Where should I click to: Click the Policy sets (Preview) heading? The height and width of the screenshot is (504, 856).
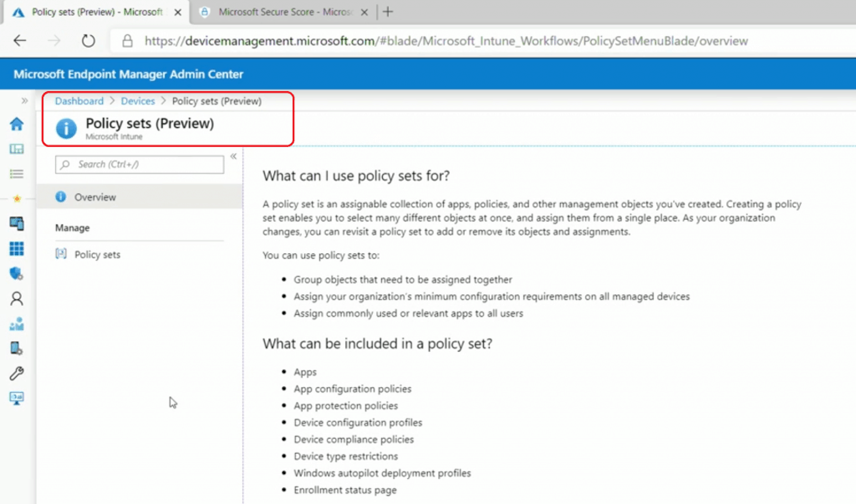(x=150, y=124)
